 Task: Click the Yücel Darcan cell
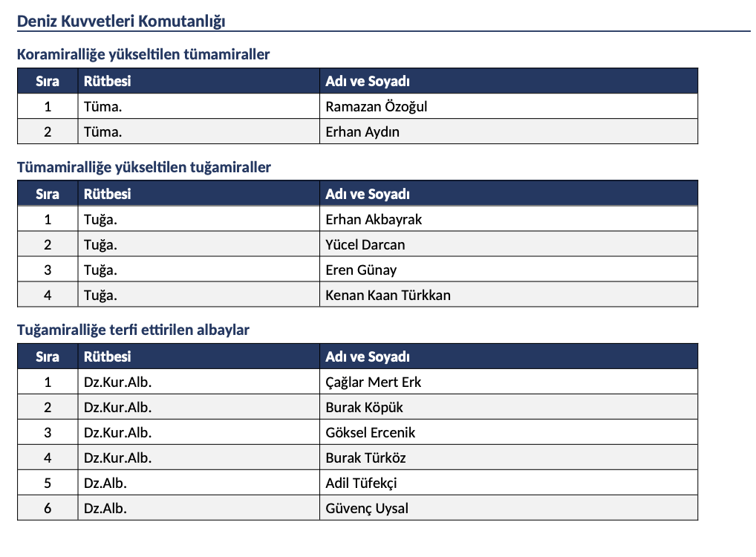pos(508,244)
